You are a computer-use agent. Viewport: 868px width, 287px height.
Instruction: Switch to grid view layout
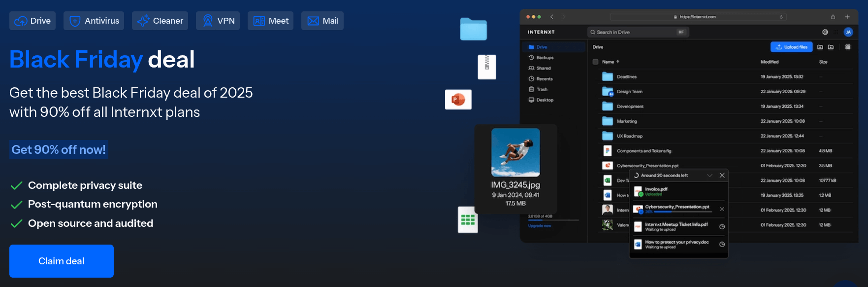point(848,47)
